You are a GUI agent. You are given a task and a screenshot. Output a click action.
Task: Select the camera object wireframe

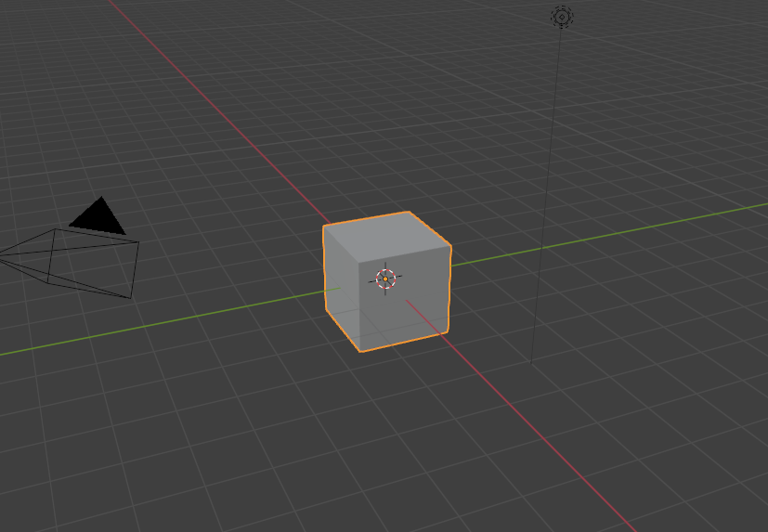click(x=70, y=263)
